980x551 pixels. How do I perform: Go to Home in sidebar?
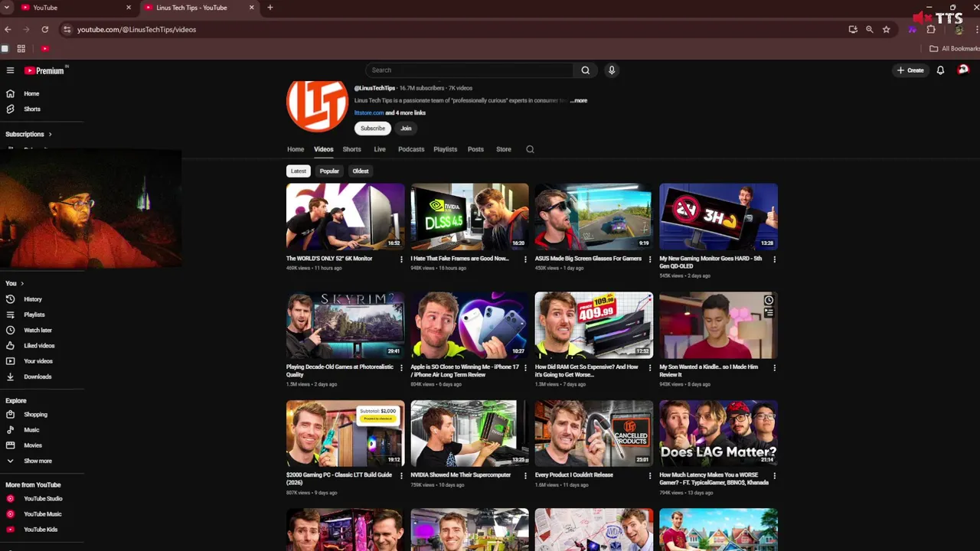tap(31, 93)
